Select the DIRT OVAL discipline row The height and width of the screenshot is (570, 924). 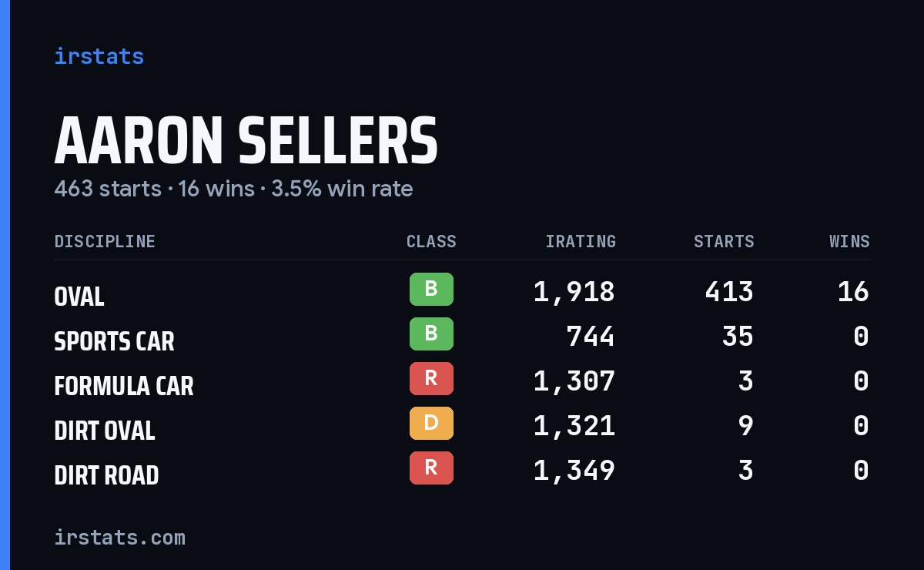pos(462,425)
